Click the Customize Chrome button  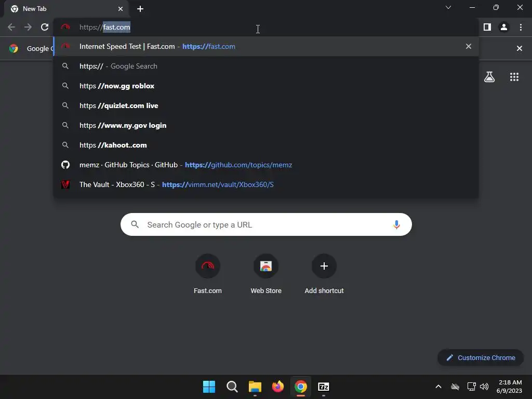tap(481, 357)
